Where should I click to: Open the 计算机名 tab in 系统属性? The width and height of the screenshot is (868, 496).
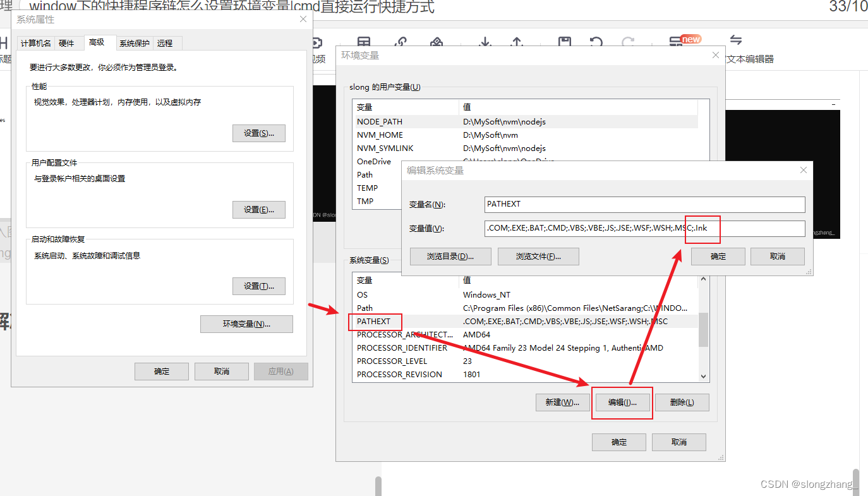coord(36,43)
